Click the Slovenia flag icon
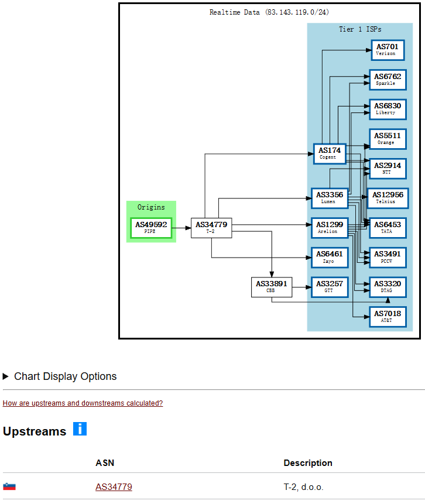Screen dimensions: 425x504 point(9,486)
